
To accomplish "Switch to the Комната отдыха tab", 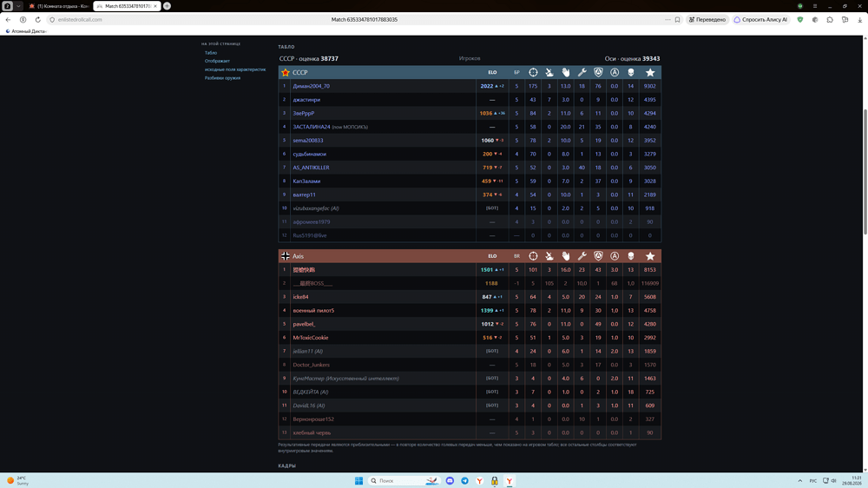I will point(59,6).
